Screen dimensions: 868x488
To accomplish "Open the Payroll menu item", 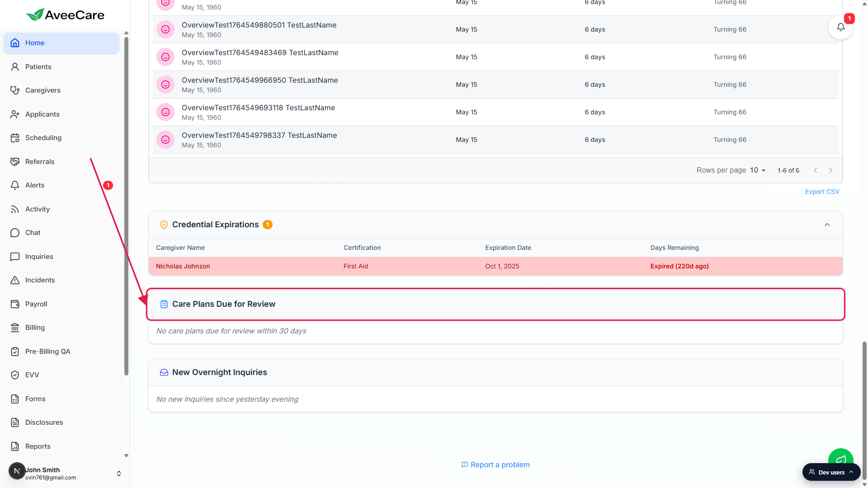I will [x=61, y=304].
